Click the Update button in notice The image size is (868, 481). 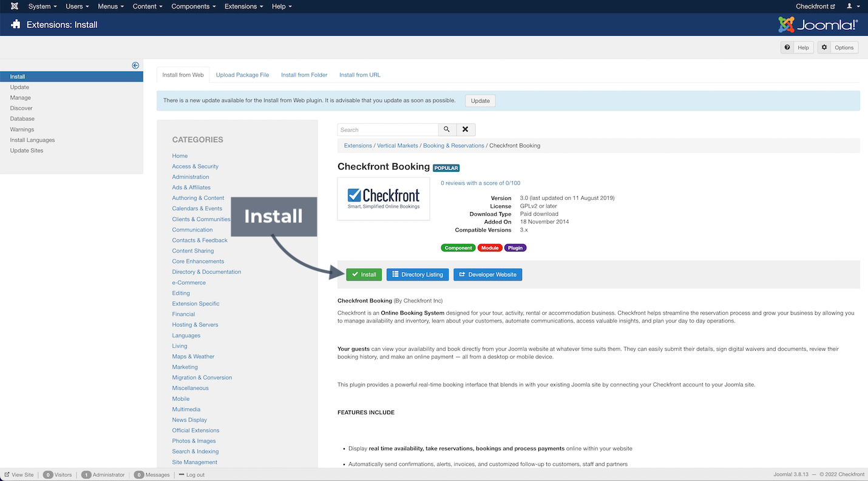pos(480,101)
